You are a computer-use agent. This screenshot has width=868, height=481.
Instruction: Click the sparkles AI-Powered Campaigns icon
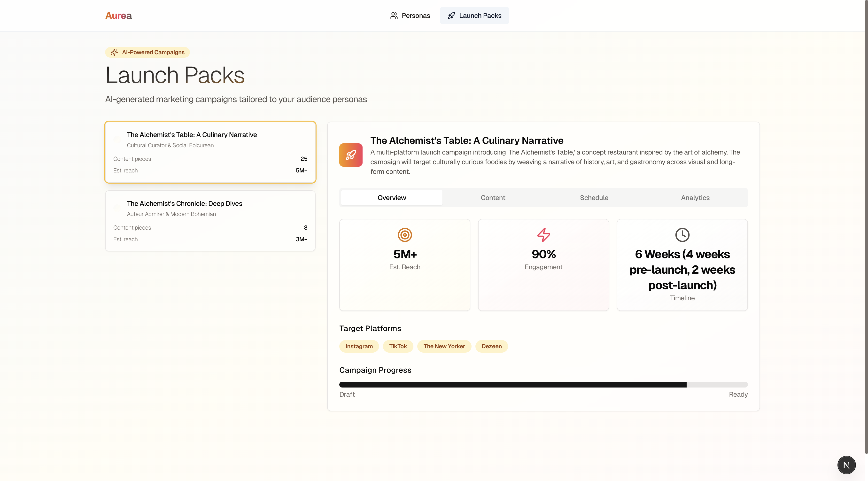115,52
